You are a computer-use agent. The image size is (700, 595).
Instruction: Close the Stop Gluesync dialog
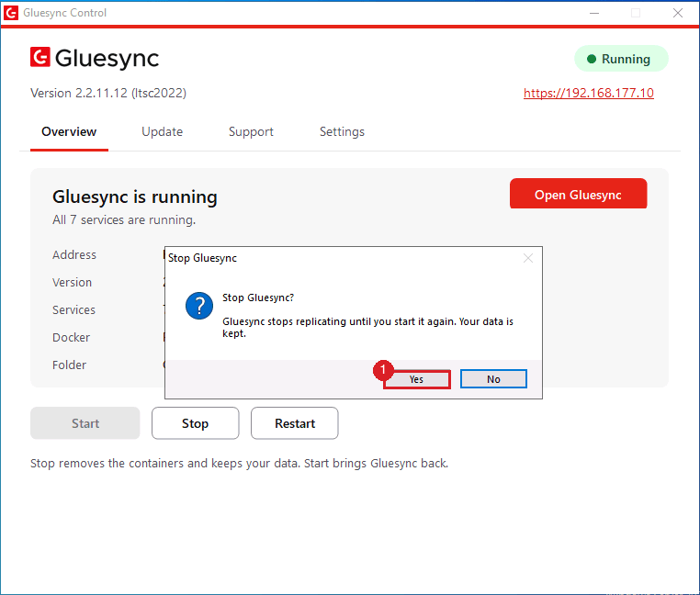[528, 258]
